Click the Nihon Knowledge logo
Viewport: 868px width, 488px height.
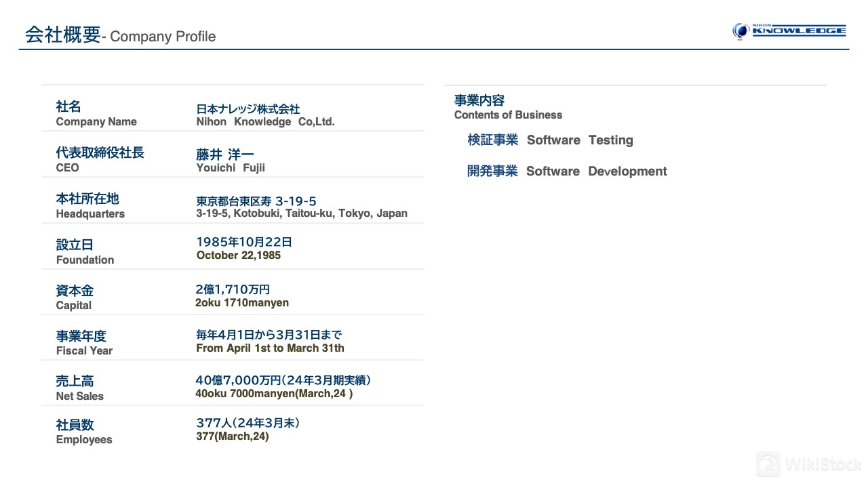coord(789,30)
